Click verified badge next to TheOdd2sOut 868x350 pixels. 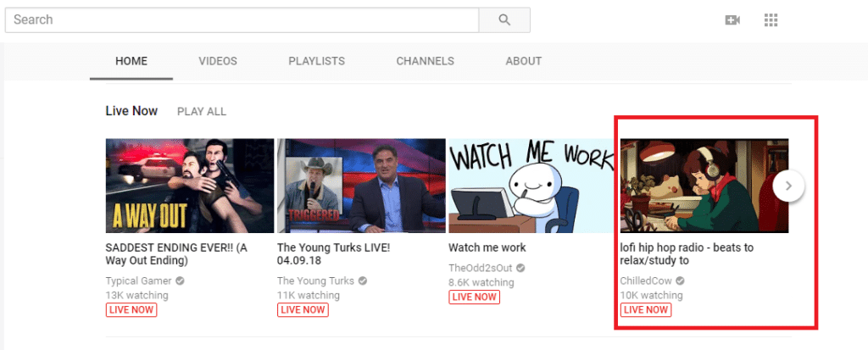pos(520,268)
